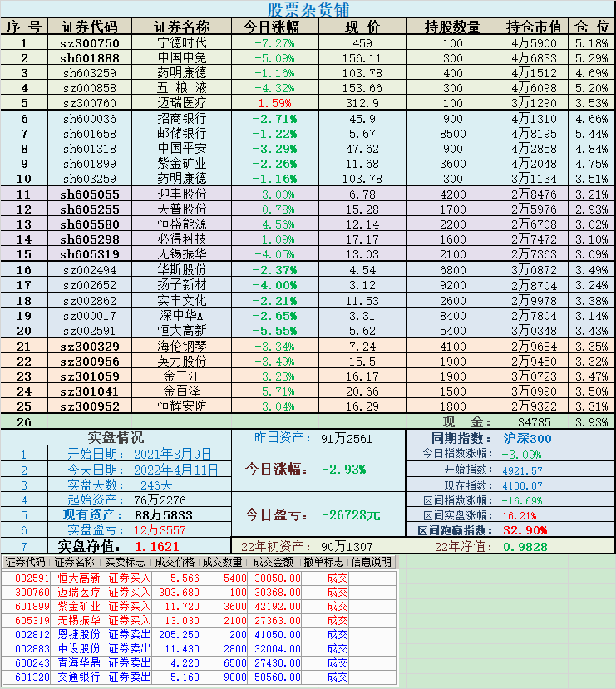
Task: Select the 中国平安 price 47.62
Action: [x=362, y=149]
